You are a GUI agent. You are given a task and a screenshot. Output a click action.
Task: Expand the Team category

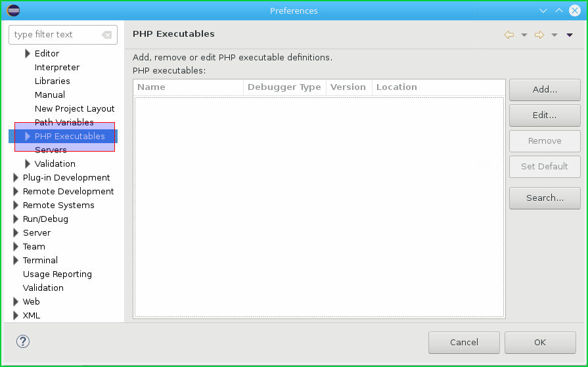coord(16,247)
